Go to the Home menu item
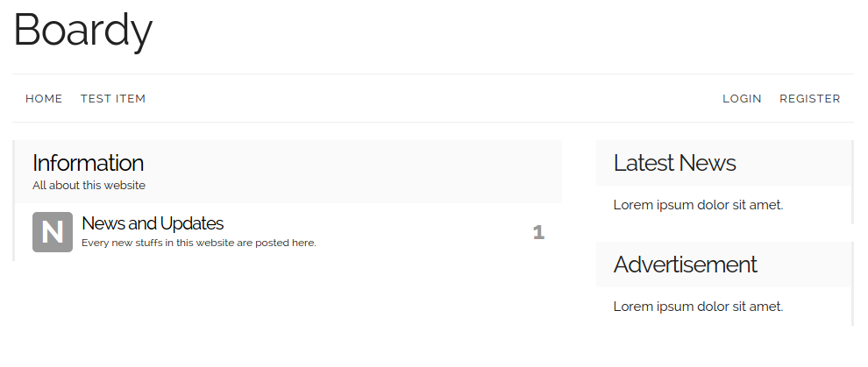The height and width of the screenshot is (367, 868). (x=44, y=98)
